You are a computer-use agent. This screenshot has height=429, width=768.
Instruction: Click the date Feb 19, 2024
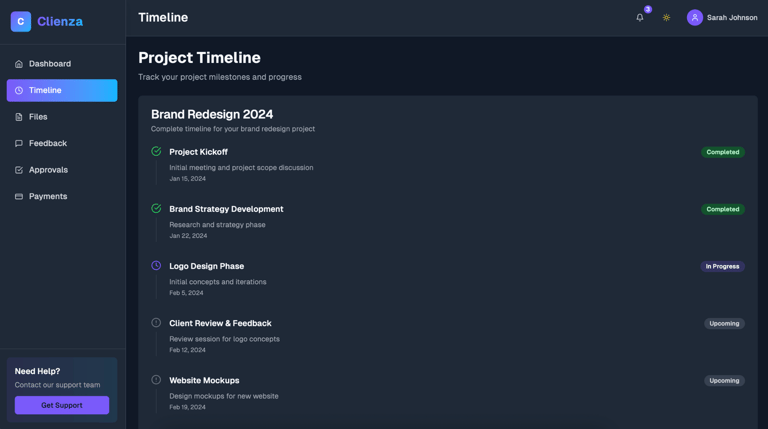pos(188,407)
